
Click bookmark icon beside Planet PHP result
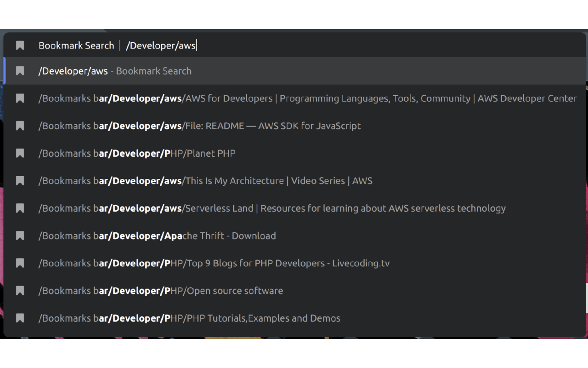[x=20, y=153]
